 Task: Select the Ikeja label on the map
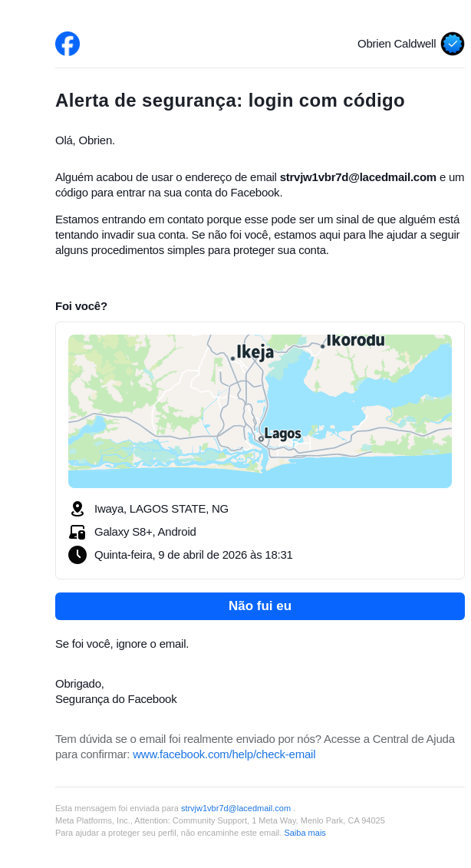tap(255, 352)
